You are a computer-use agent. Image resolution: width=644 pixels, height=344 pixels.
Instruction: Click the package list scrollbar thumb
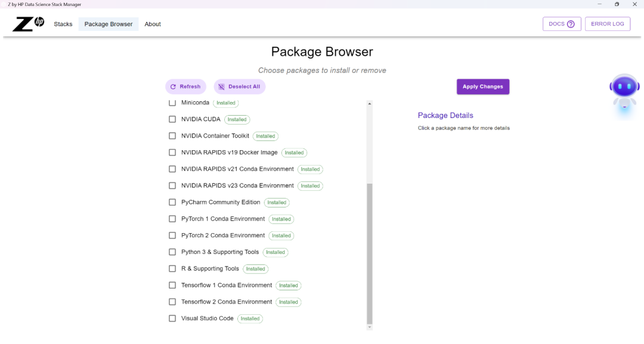coord(370,254)
